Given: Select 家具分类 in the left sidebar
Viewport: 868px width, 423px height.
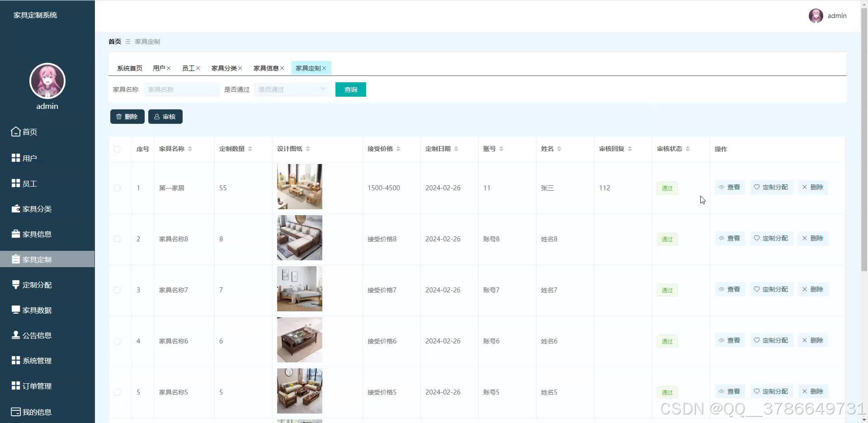Looking at the screenshot, I should [x=37, y=209].
